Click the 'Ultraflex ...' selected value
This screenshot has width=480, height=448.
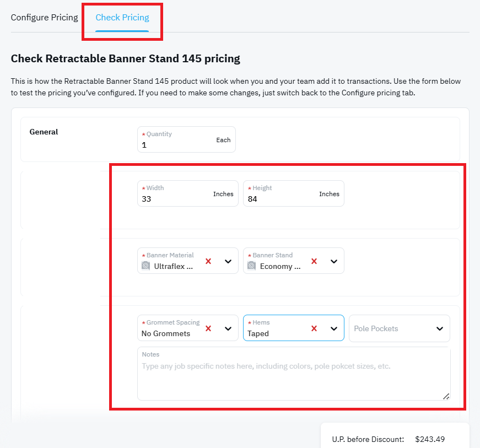tap(173, 266)
